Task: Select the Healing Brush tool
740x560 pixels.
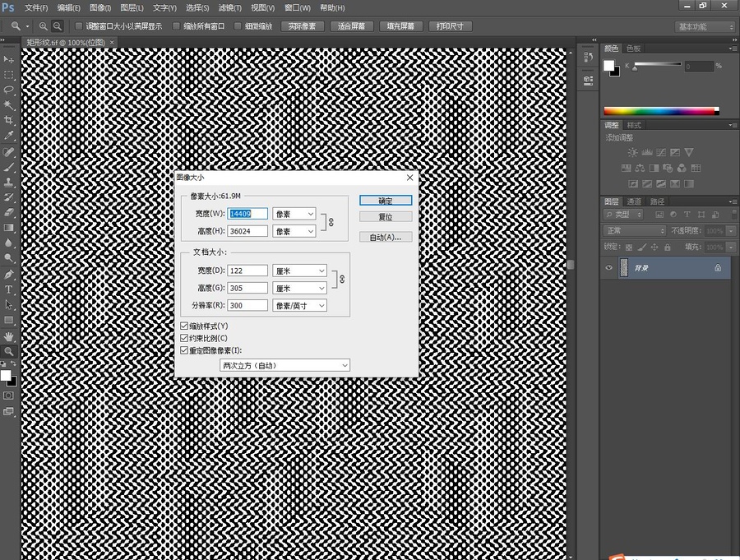Action: [x=8, y=152]
